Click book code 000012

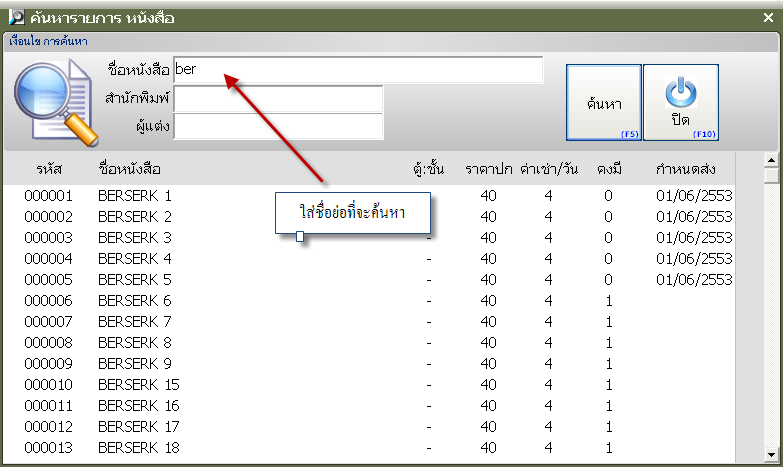click(48, 427)
